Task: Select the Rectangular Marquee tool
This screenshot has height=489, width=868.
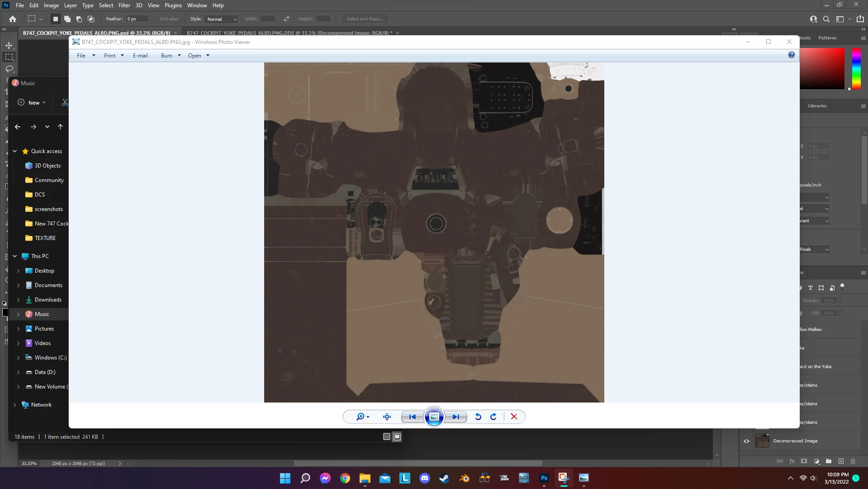Action: [9, 57]
